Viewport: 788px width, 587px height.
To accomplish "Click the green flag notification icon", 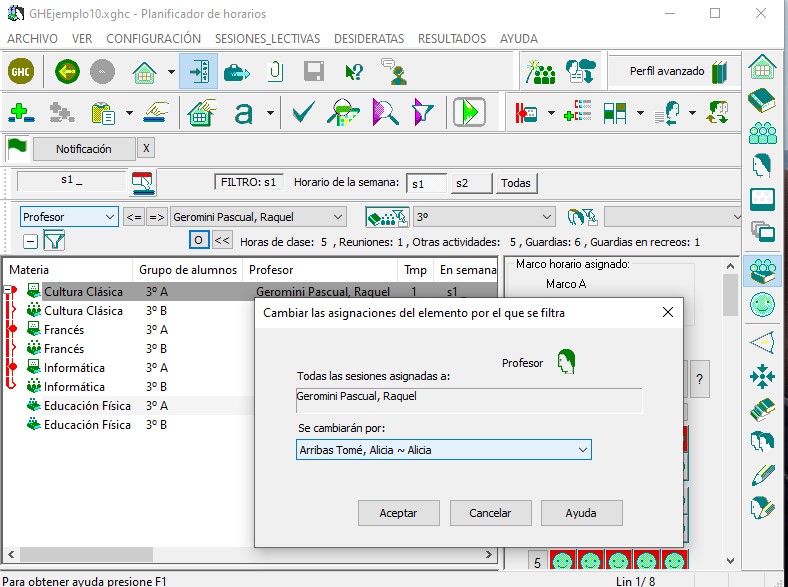I will click(17, 148).
